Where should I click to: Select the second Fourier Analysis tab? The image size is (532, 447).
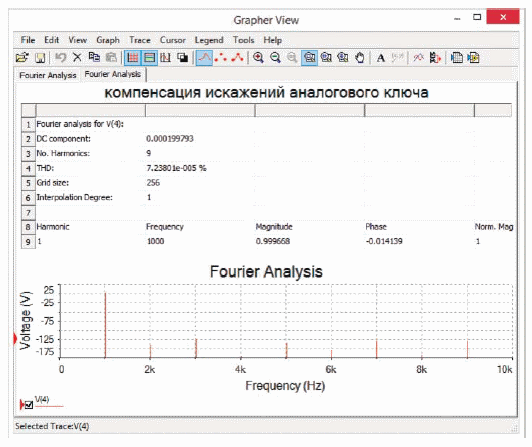click(x=113, y=74)
